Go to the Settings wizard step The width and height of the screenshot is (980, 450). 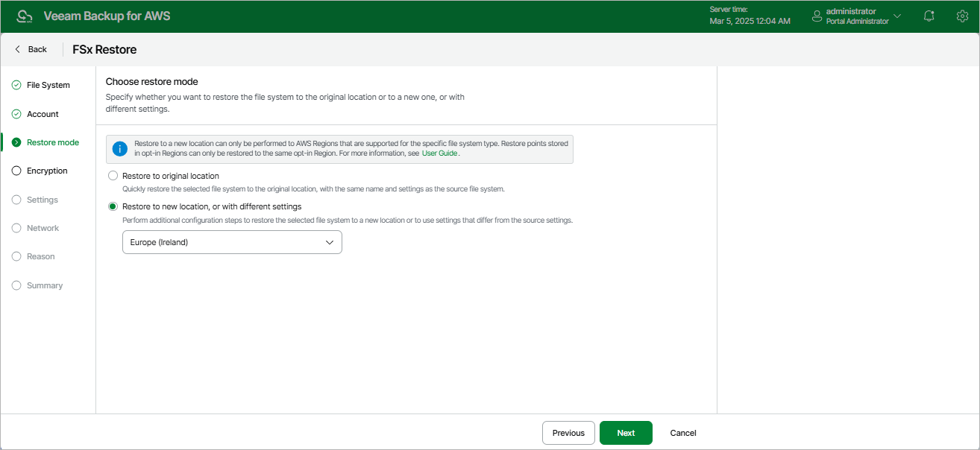pos(42,200)
